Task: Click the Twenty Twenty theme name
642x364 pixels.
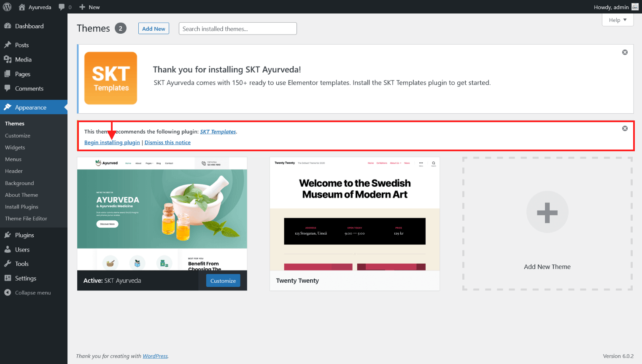Action: [x=297, y=281]
